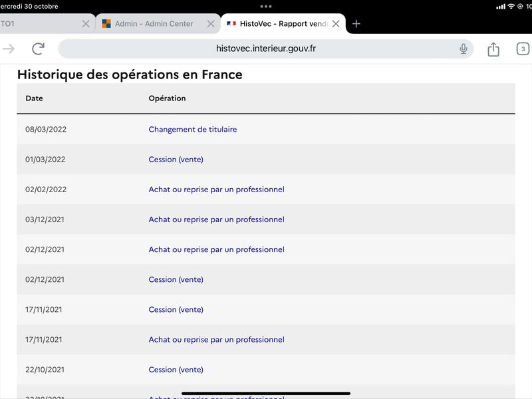Tap the microphone icon in address bar
This screenshot has height=399, width=532.
pyautogui.click(x=463, y=49)
